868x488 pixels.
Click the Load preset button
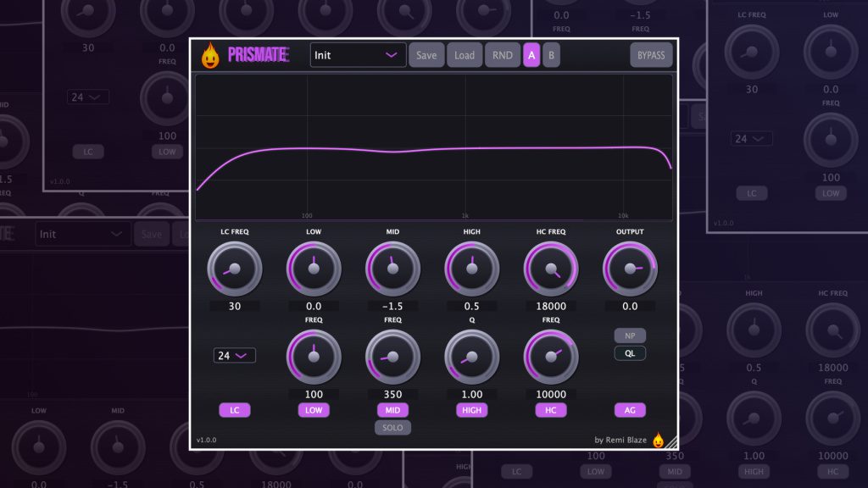(465, 55)
